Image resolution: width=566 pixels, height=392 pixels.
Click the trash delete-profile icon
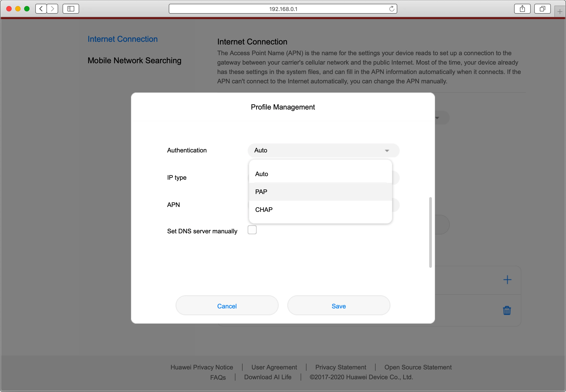tap(507, 310)
